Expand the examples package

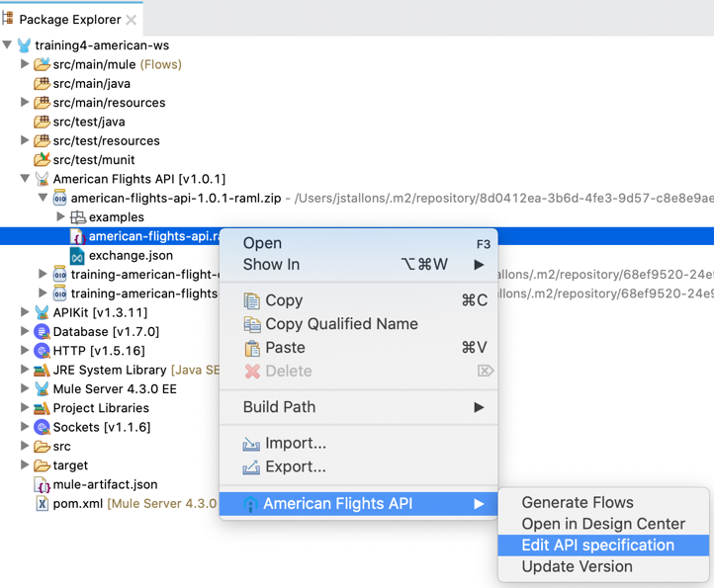point(60,216)
